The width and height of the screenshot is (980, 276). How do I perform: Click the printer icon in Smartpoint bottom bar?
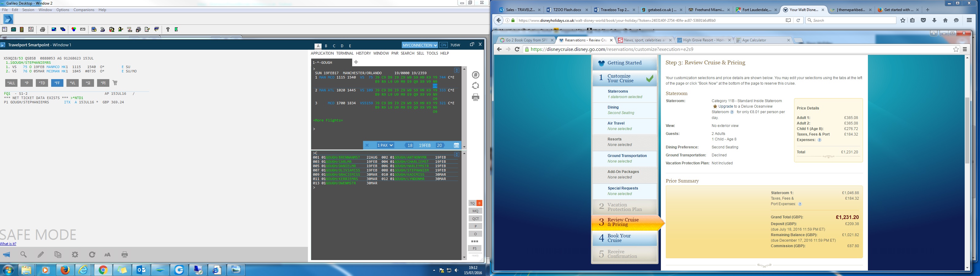(125, 255)
